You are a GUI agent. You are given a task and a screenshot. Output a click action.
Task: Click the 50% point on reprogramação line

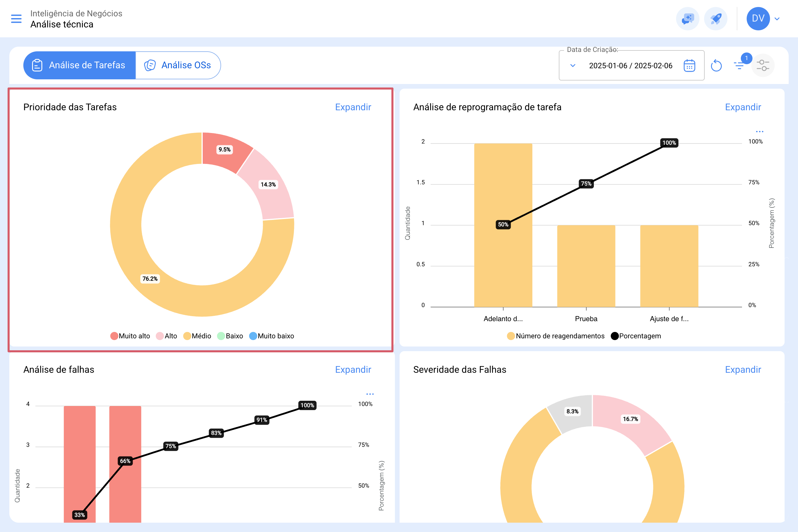[503, 225]
